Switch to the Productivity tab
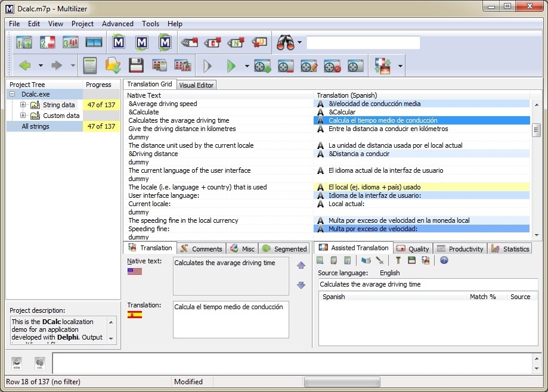 click(460, 249)
